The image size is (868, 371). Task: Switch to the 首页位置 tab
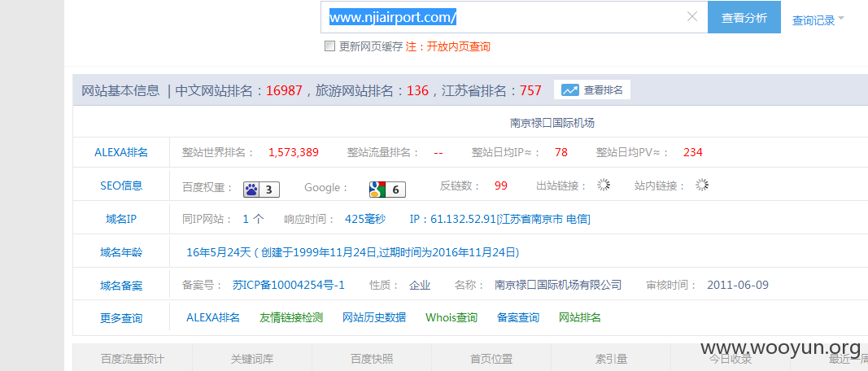coord(491,359)
